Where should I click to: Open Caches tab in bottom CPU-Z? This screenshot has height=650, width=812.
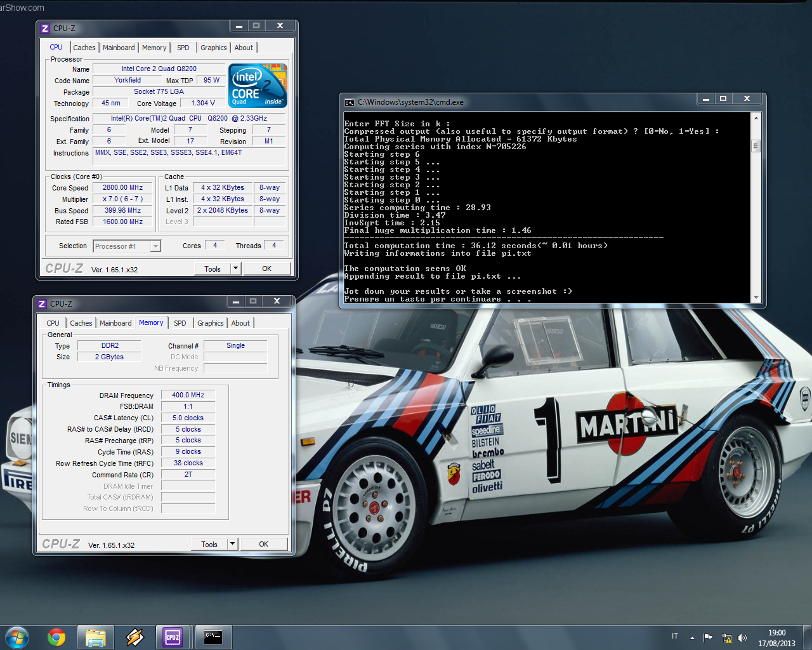81,323
